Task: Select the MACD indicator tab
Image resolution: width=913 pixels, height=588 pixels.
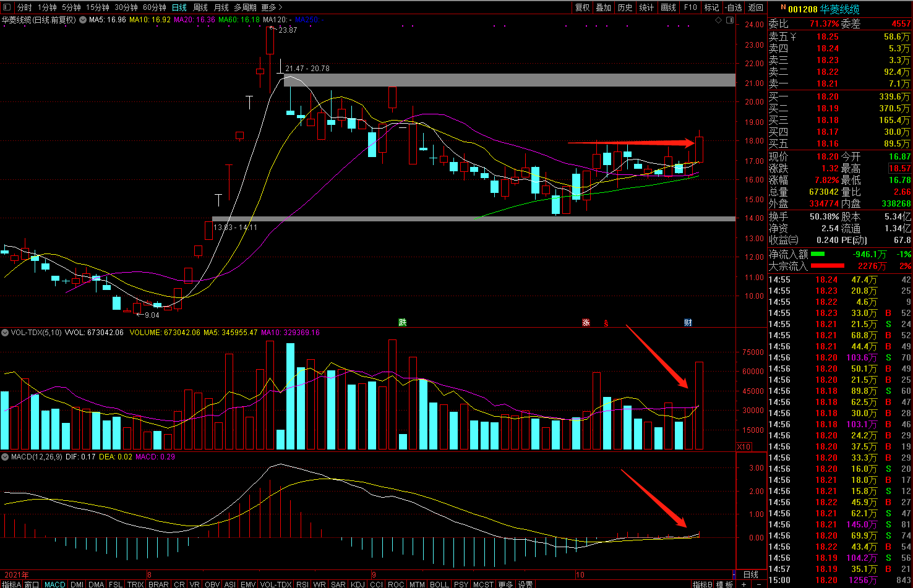Action: coord(55,584)
